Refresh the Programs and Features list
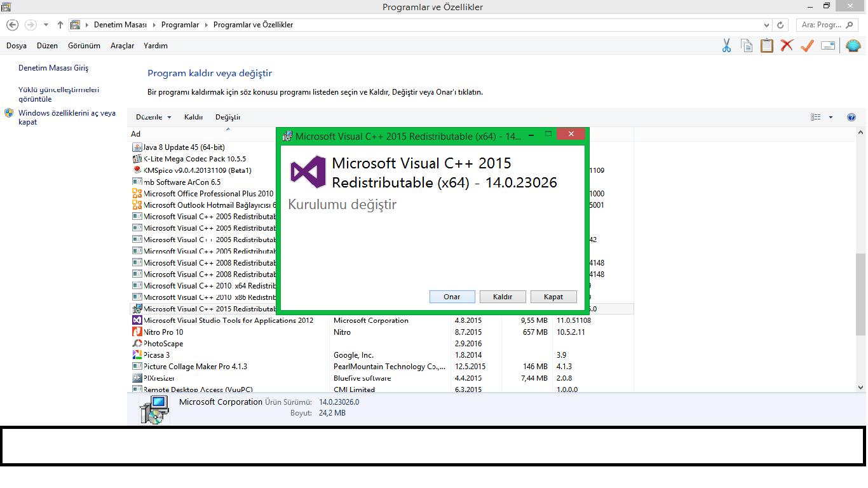Viewport: 868px width, 488px height. [x=781, y=25]
